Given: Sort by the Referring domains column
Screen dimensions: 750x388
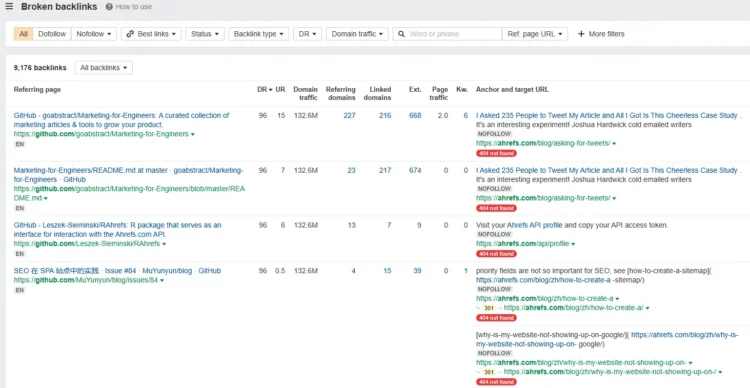Looking at the screenshot, I should click(341, 93).
